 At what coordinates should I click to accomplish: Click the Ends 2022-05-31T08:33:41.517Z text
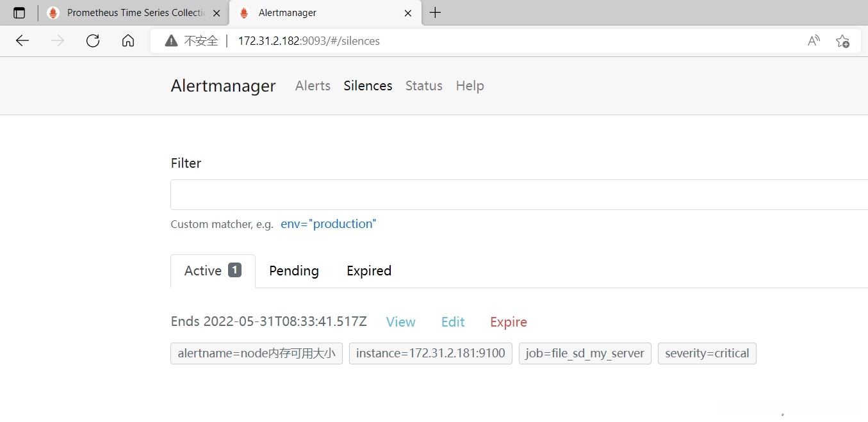coord(269,321)
